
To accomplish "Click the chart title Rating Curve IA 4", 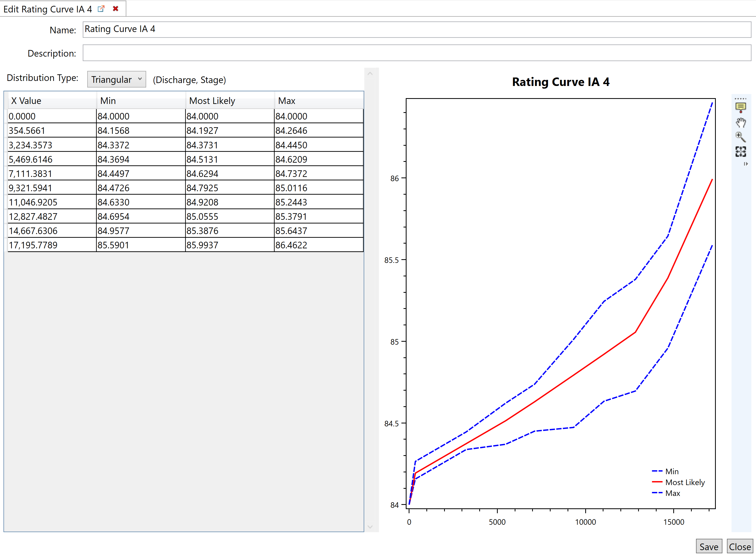I will pyautogui.click(x=561, y=82).
